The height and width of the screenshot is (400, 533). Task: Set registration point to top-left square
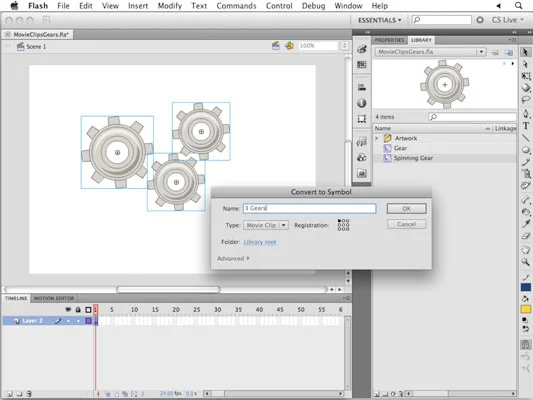coord(339,221)
